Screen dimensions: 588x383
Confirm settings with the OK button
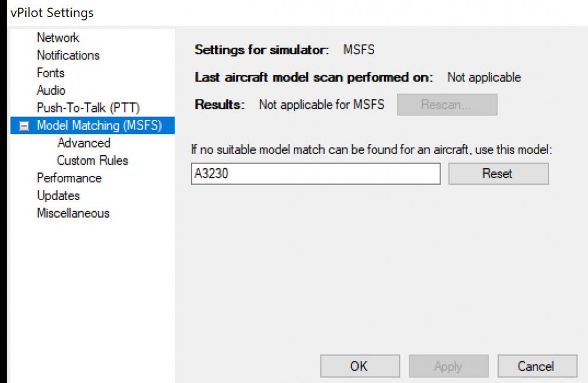pyautogui.click(x=359, y=366)
